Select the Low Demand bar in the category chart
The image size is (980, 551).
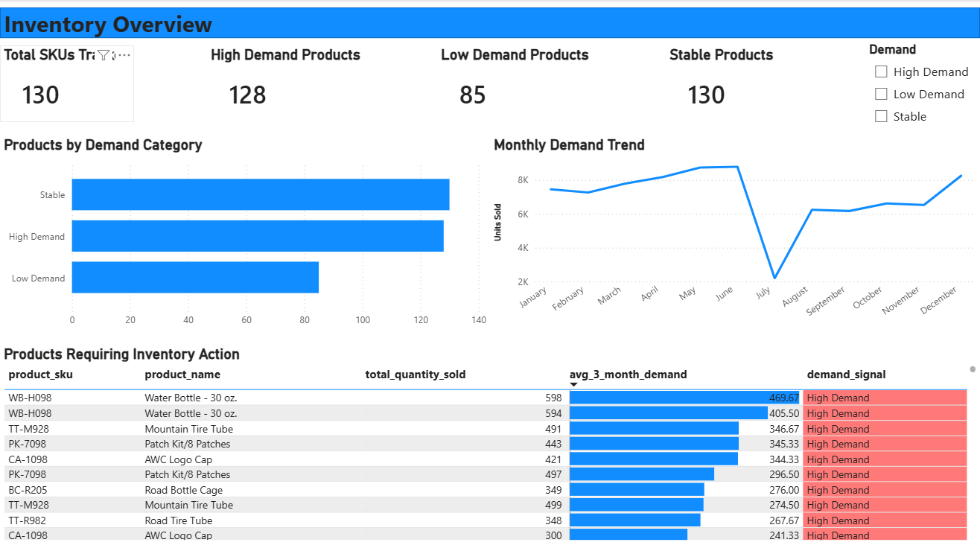pos(195,277)
